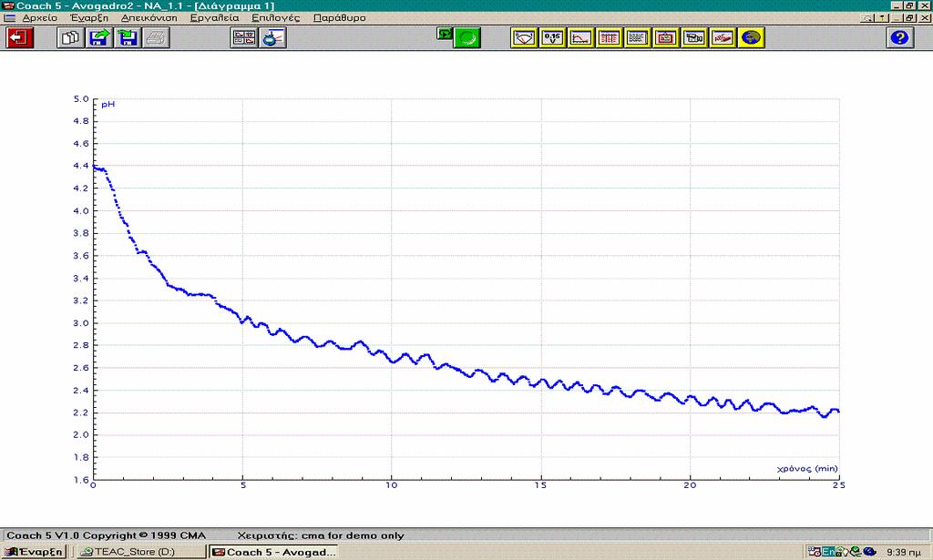The height and width of the screenshot is (560, 933).
Task: Open the data table icon
Action: point(609,38)
